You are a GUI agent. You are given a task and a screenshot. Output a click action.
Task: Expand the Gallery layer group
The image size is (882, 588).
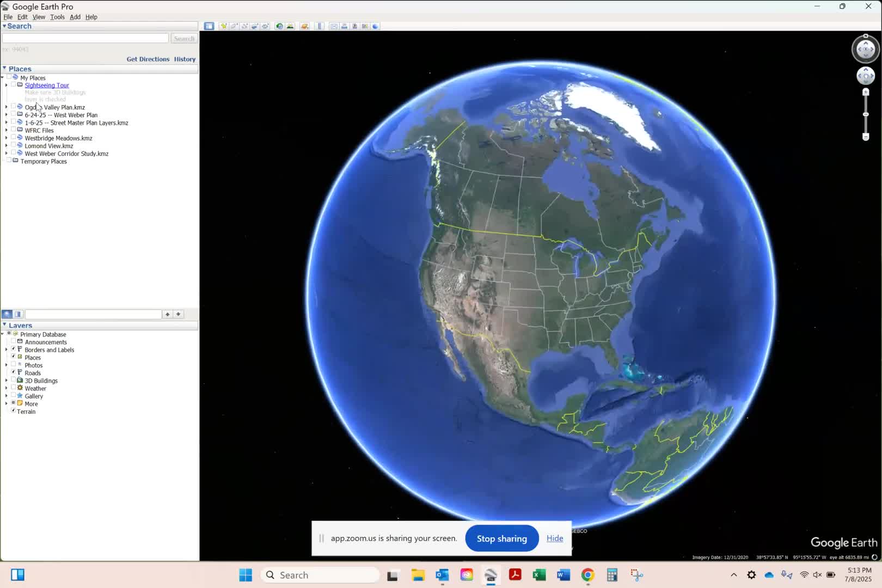coord(6,396)
